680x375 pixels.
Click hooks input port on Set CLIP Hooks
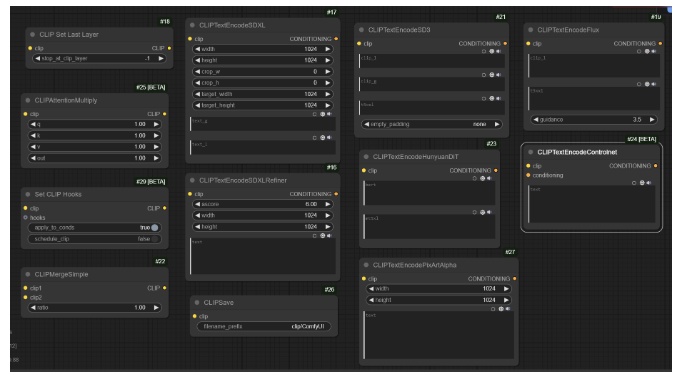[x=25, y=218]
